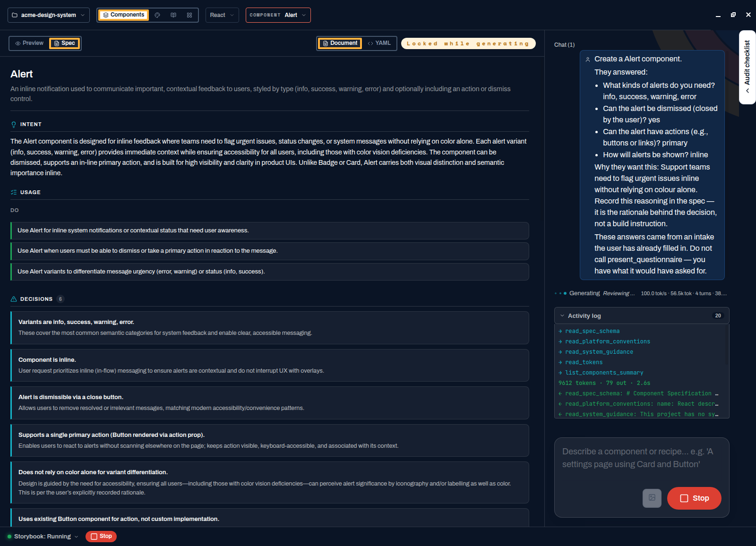The image size is (756, 546).
Task: Select the YAML view toggle
Action: point(379,43)
